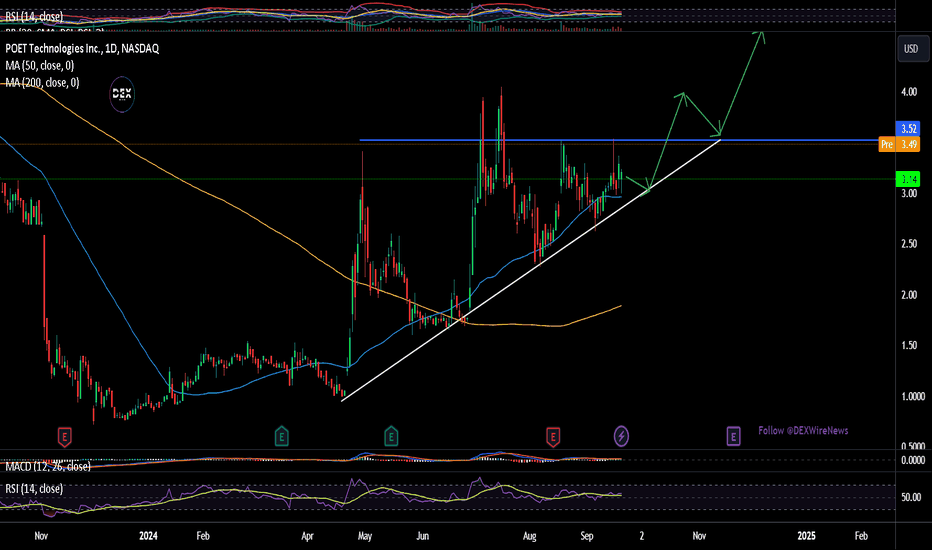
Task: Click the 0.0000 MACD axis value
Action: pyautogui.click(x=912, y=460)
